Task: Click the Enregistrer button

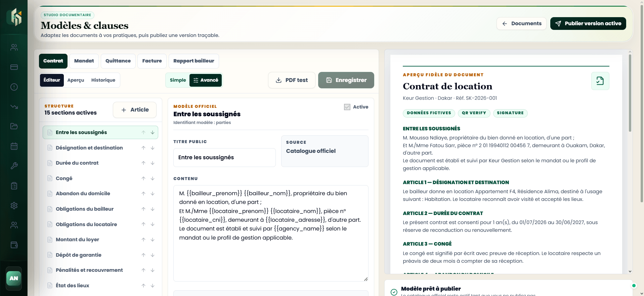Action: 346,80
